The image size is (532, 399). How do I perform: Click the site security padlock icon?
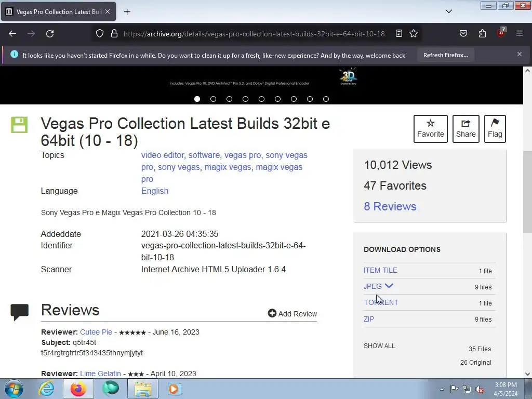pyautogui.click(x=114, y=33)
